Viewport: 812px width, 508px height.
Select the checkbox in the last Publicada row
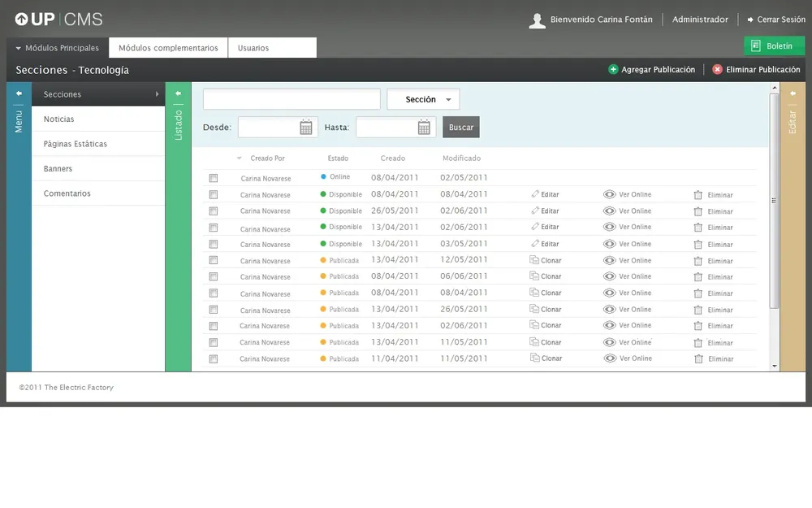pos(214,358)
